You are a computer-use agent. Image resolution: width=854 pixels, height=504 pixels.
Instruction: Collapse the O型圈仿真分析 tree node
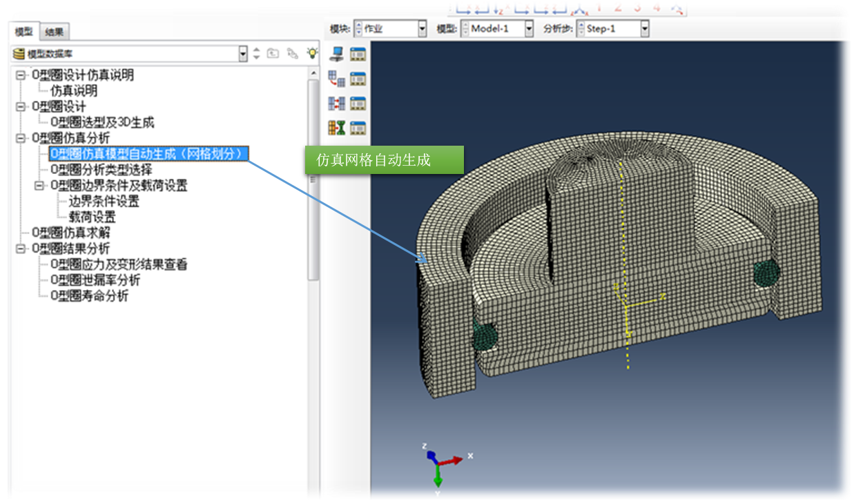pos(20,138)
